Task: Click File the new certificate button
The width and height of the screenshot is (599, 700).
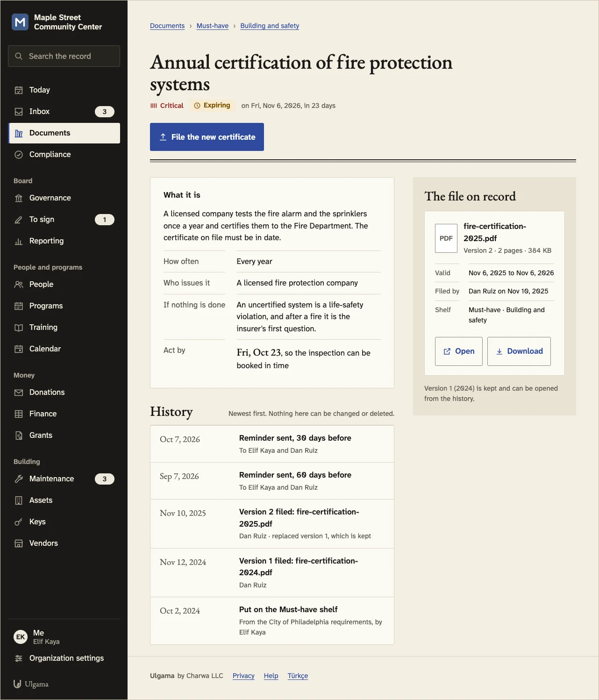Action: [x=207, y=137]
